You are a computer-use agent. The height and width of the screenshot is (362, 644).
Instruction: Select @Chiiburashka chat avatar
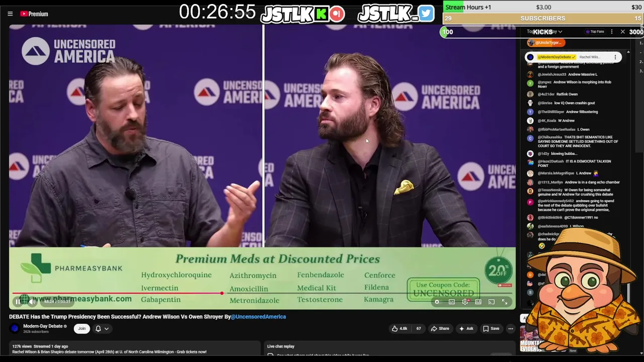click(530, 138)
